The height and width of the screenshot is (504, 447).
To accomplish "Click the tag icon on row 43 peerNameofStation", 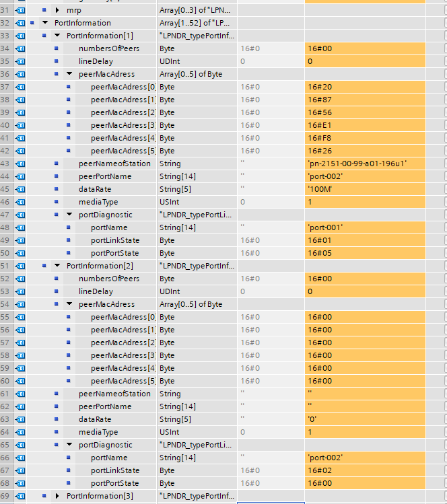I will click(20, 164).
